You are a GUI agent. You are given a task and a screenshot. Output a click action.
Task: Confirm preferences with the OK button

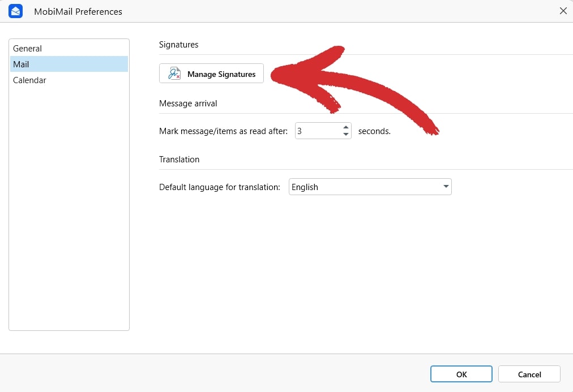[x=461, y=374]
